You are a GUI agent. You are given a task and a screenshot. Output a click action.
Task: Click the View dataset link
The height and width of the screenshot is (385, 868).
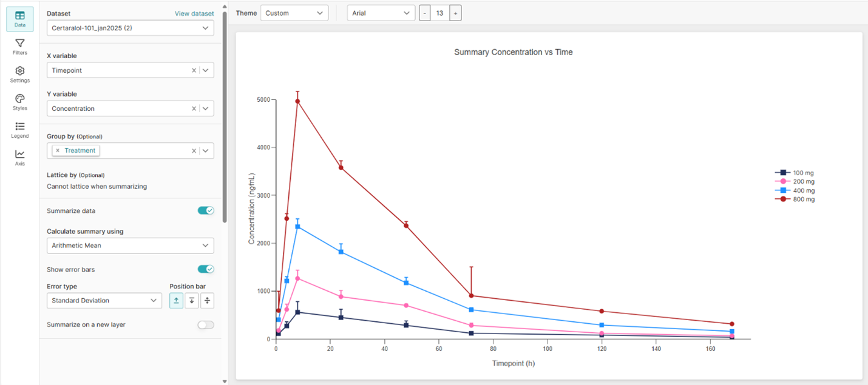point(194,13)
